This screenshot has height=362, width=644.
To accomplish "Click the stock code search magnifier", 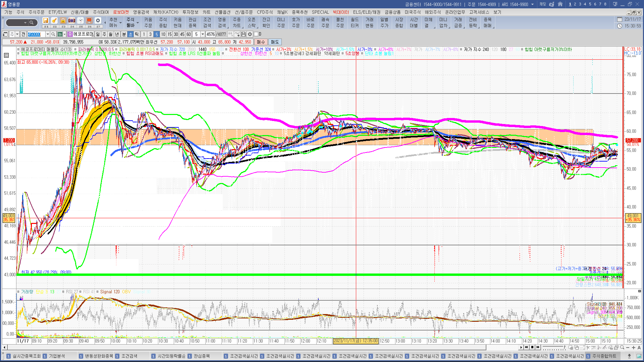I will [x=53, y=34].
